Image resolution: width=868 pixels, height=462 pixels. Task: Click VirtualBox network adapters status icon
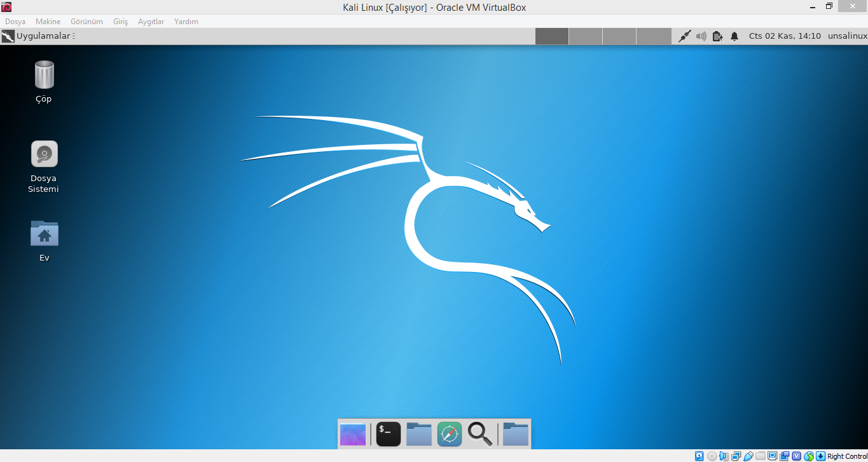point(736,456)
